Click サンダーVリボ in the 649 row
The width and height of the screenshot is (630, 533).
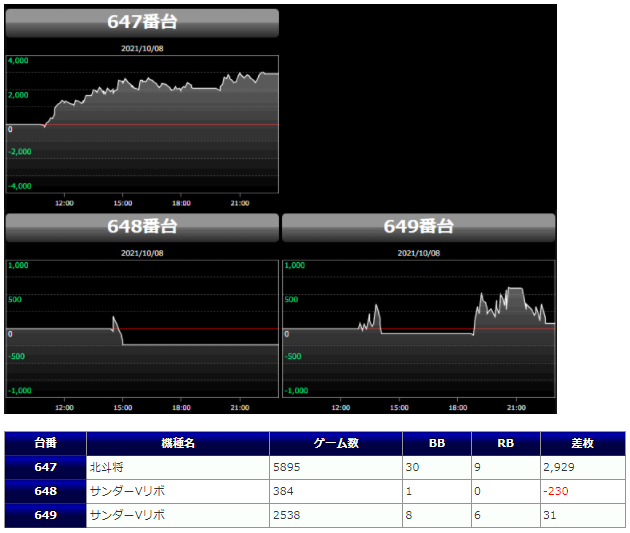(x=127, y=515)
